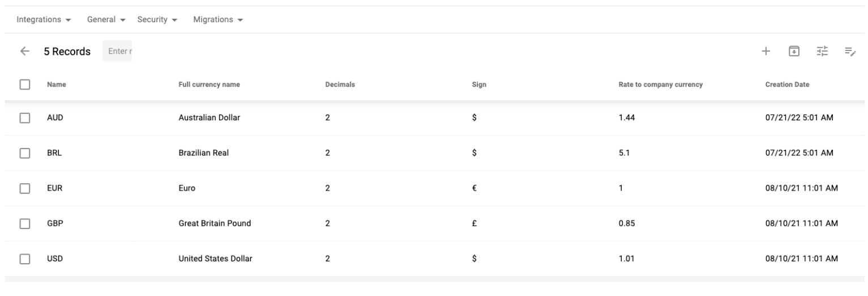Viewport: 868px width, 296px height.
Task: Click the back arrow icon
Action: pyautogui.click(x=24, y=52)
